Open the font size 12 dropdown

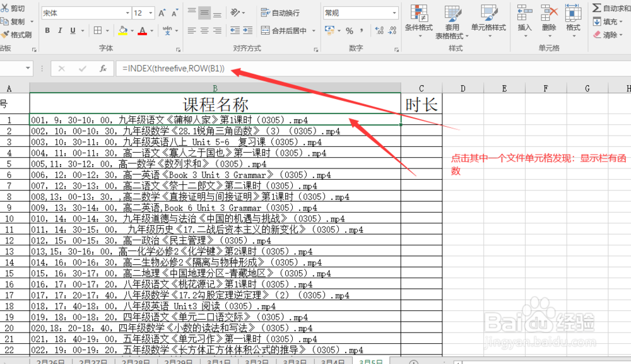(x=151, y=13)
